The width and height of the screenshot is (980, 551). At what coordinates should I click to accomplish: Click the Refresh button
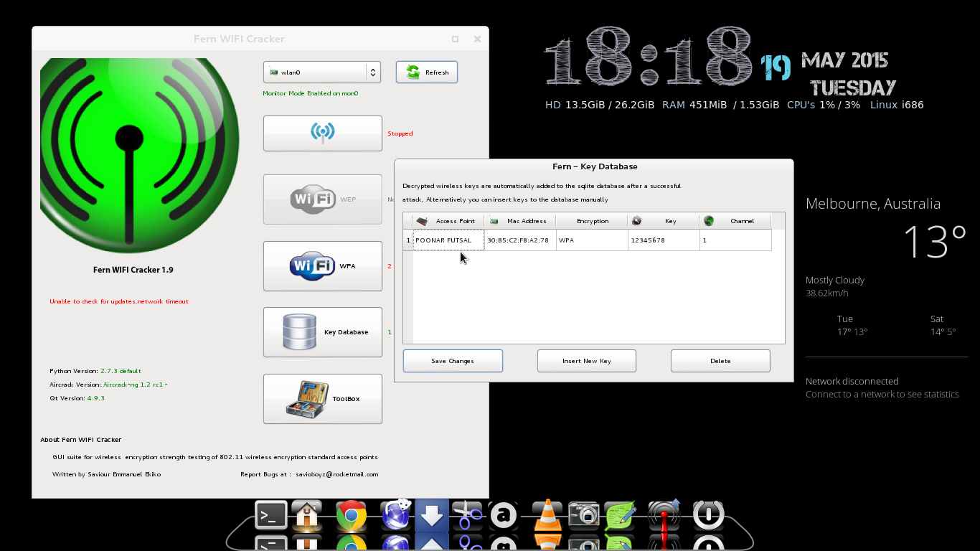click(x=427, y=72)
